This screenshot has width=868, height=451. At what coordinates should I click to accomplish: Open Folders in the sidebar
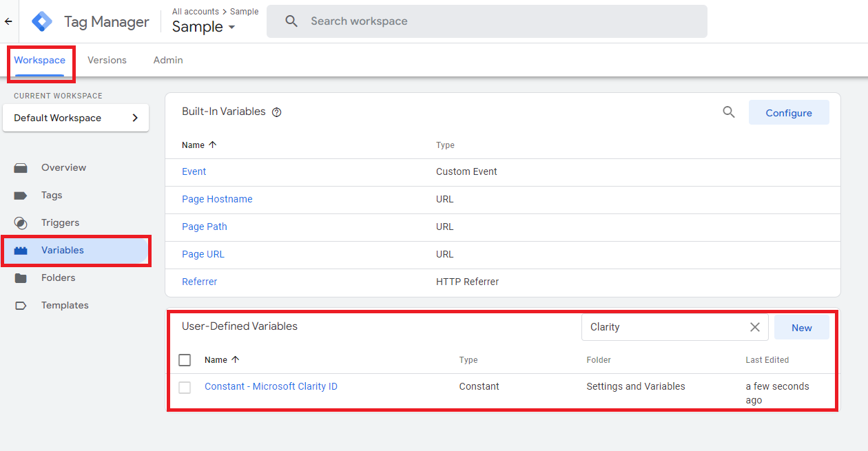coord(58,277)
